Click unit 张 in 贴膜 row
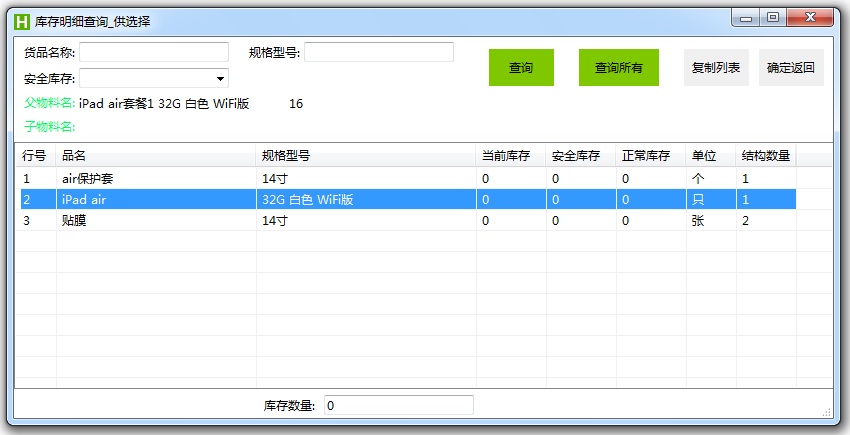The width and height of the screenshot is (850, 435). click(698, 221)
